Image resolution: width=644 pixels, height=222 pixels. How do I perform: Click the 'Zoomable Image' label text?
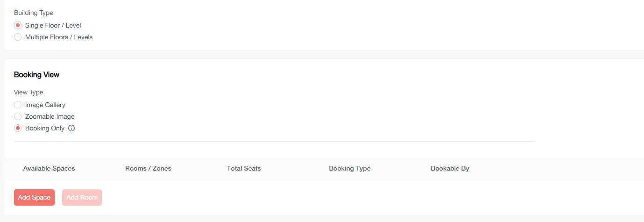[x=50, y=116]
